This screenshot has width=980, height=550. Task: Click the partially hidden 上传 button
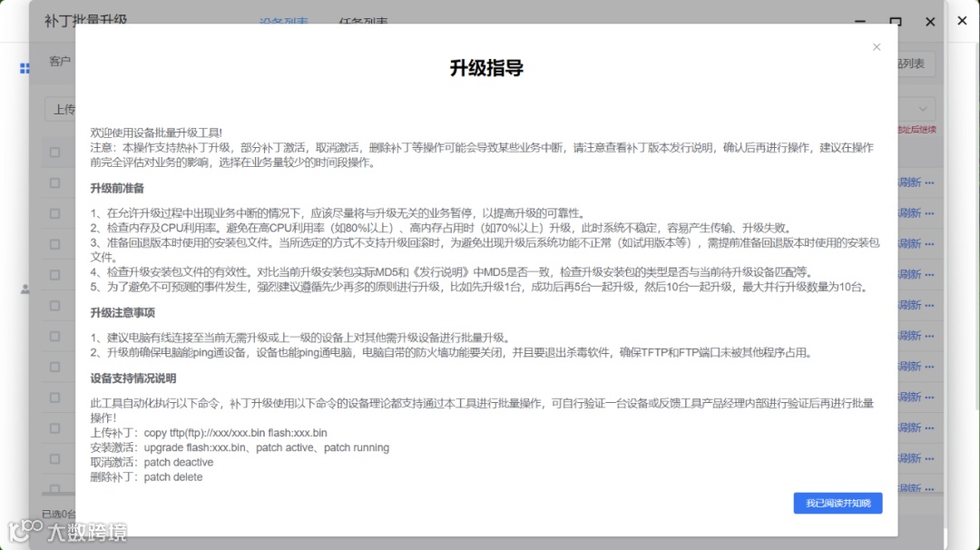pos(61,110)
